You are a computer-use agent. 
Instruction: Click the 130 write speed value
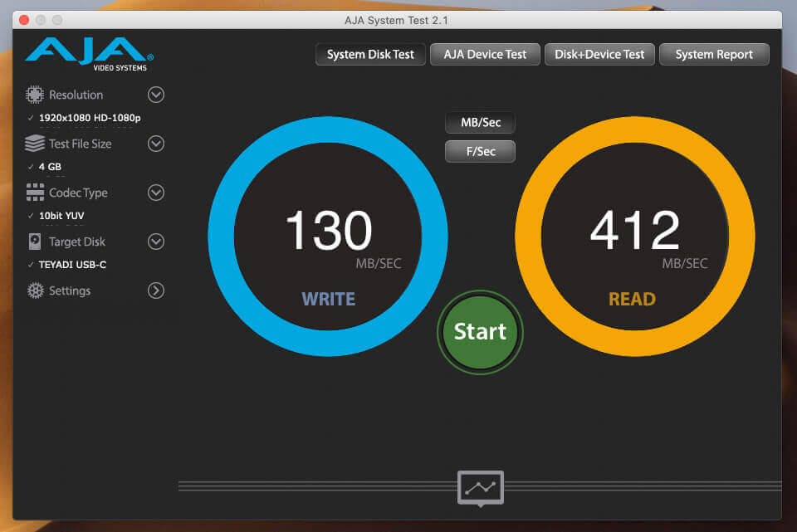click(329, 231)
